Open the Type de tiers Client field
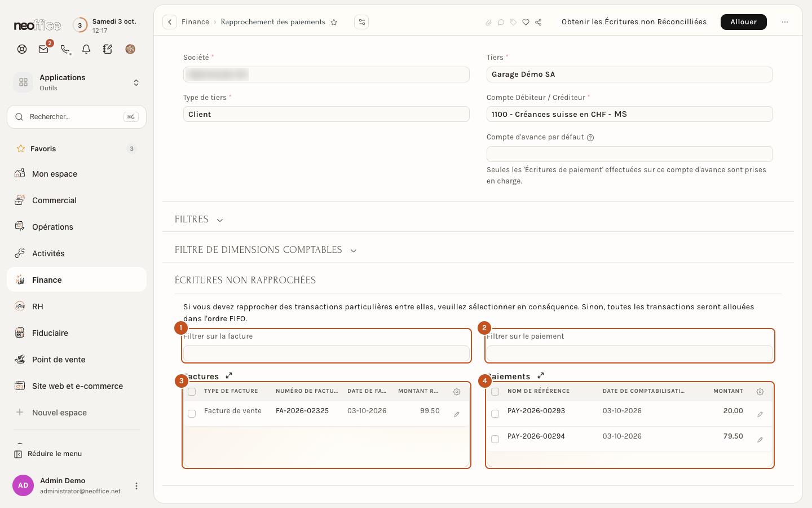The height and width of the screenshot is (508, 812). coord(326,114)
